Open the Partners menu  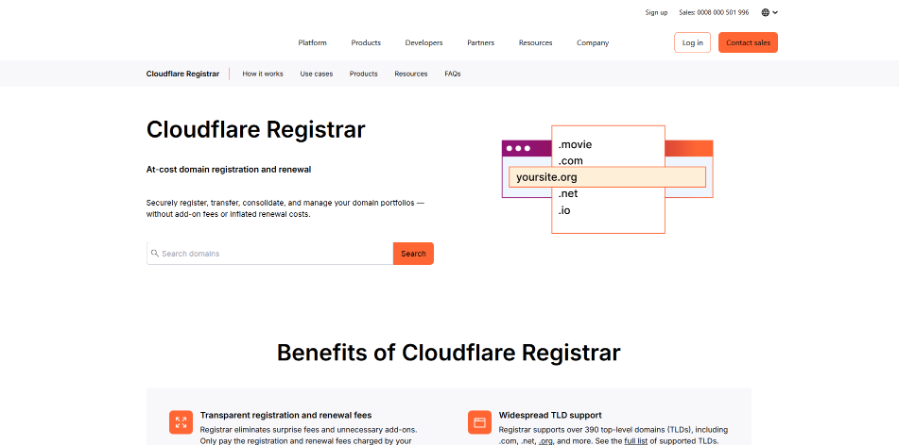[x=480, y=42]
